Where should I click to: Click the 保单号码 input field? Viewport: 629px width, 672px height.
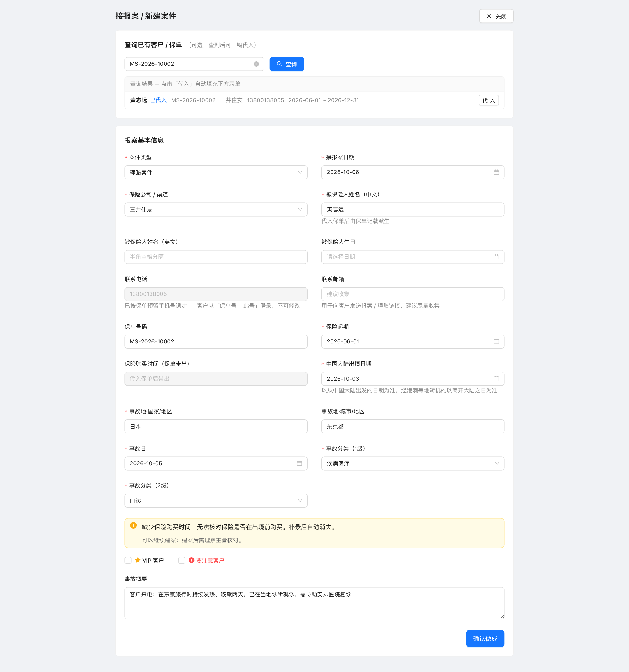[216, 341]
